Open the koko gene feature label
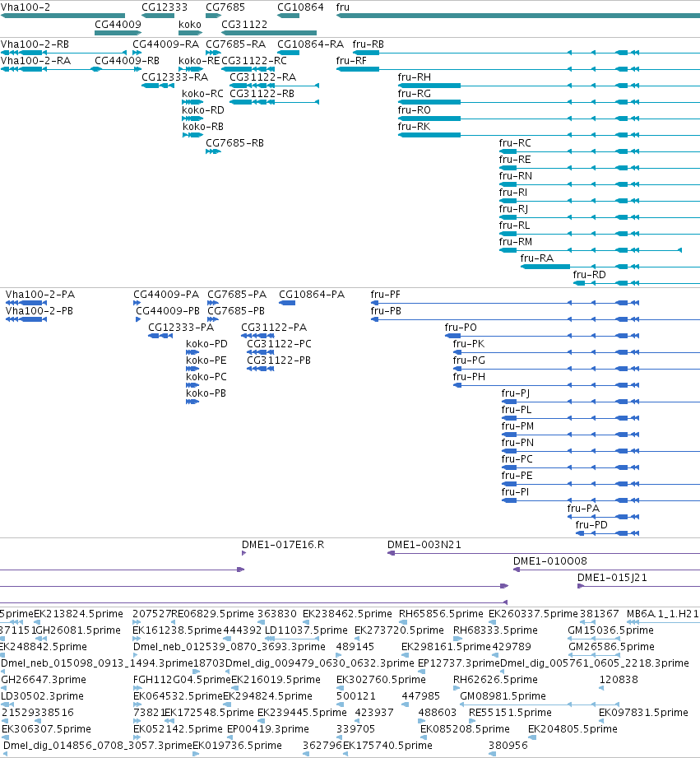The image size is (700, 758). tap(190, 24)
